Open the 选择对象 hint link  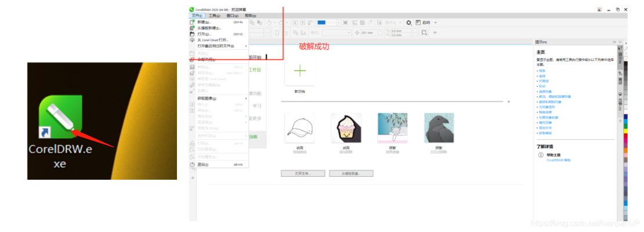coord(545,92)
